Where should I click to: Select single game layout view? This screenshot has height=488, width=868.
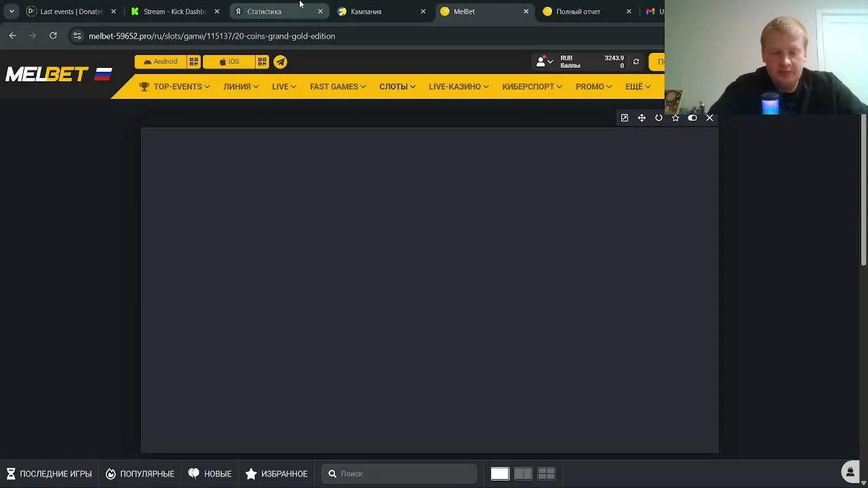(x=500, y=474)
